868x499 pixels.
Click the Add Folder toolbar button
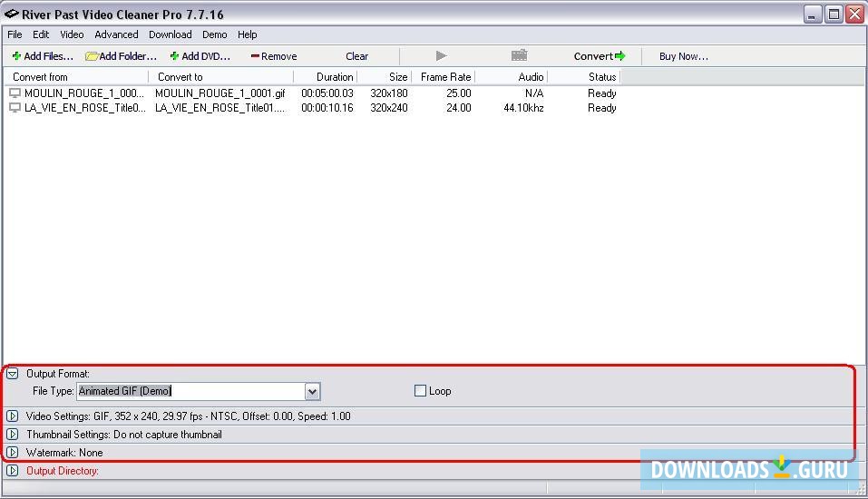[122, 56]
